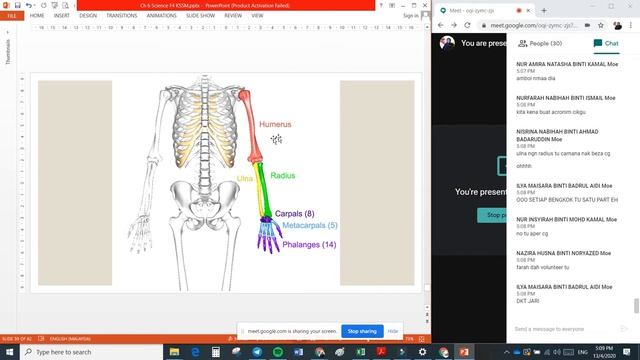Image resolution: width=640 pixels, height=360 pixels.
Task: Click the volume icon in system tray
Action: point(557,352)
